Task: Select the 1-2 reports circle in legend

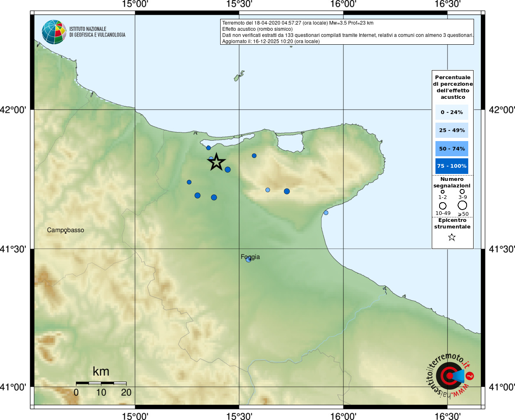Action: [442, 192]
